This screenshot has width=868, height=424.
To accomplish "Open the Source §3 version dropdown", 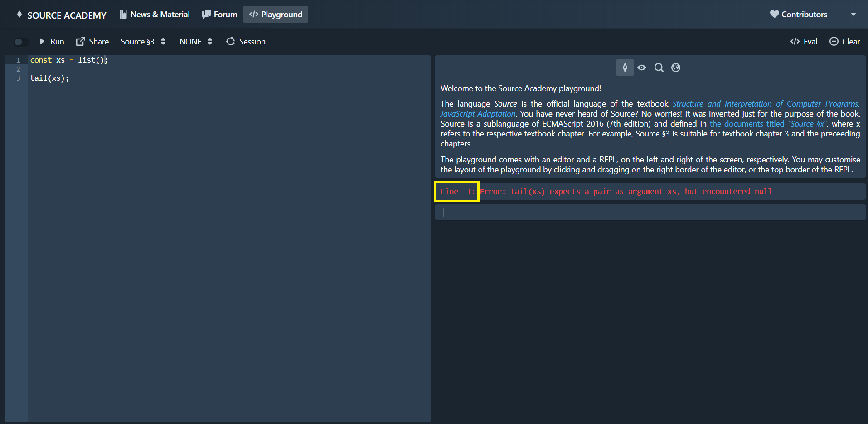I will pyautogui.click(x=143, y=41).
